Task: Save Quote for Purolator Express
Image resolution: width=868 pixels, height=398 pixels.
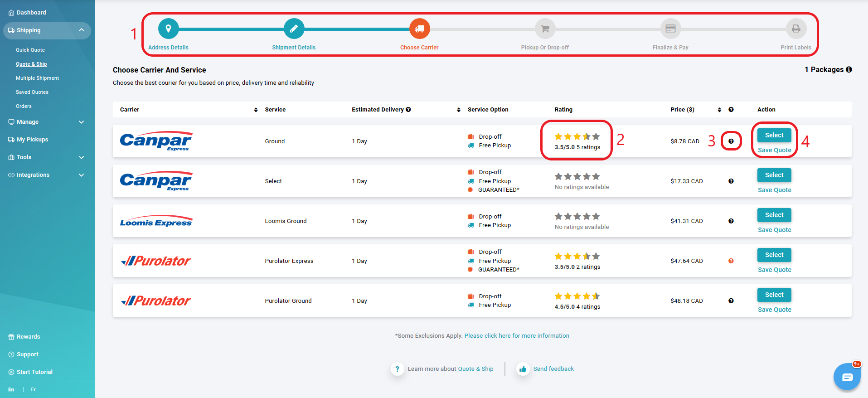Action: point(775,270)
